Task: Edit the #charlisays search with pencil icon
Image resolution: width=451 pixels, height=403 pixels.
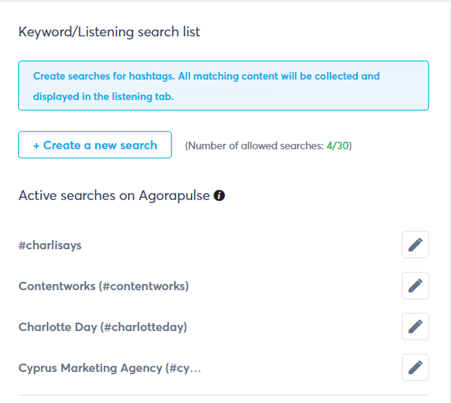Action: [415, 245]
